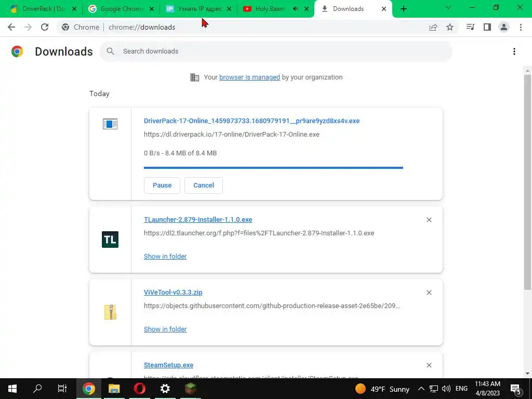The height and width of the screenshot is (399, 532).
Task: Open TLauncher-2.879-Installer-1.1.0.exe link
Action: coord(198,220)
